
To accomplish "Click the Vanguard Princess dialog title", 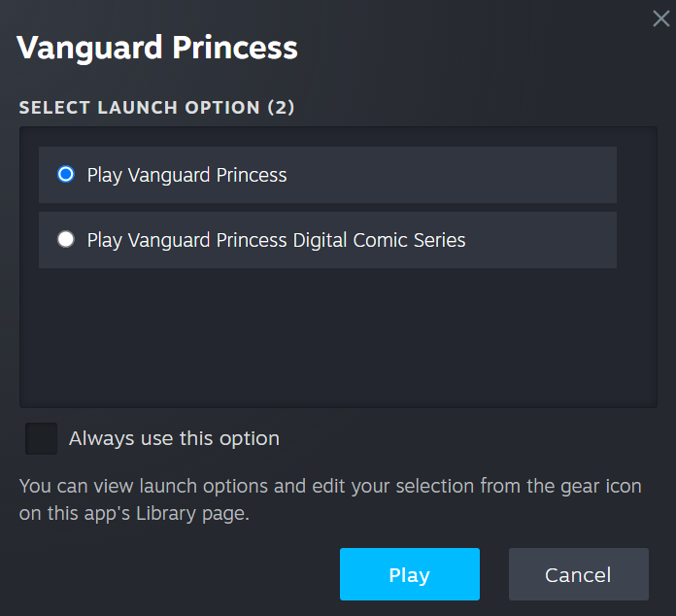I will pyautogui.click(x=157, y=48).
